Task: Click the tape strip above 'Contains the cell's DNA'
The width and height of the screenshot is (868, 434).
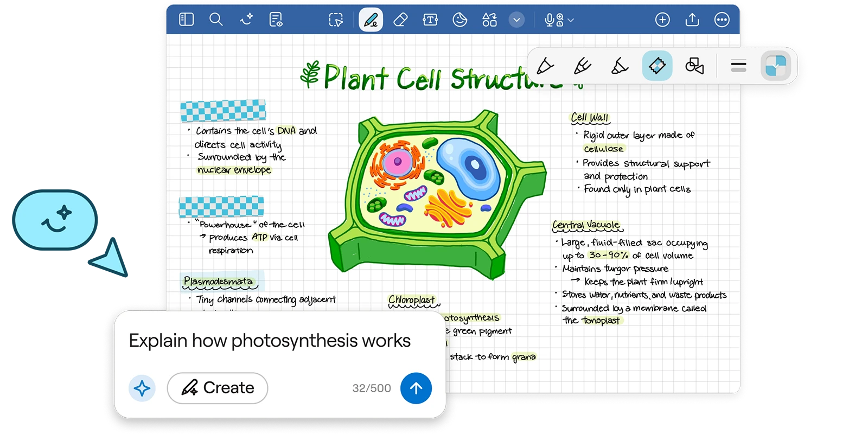Action: (223, 111)
